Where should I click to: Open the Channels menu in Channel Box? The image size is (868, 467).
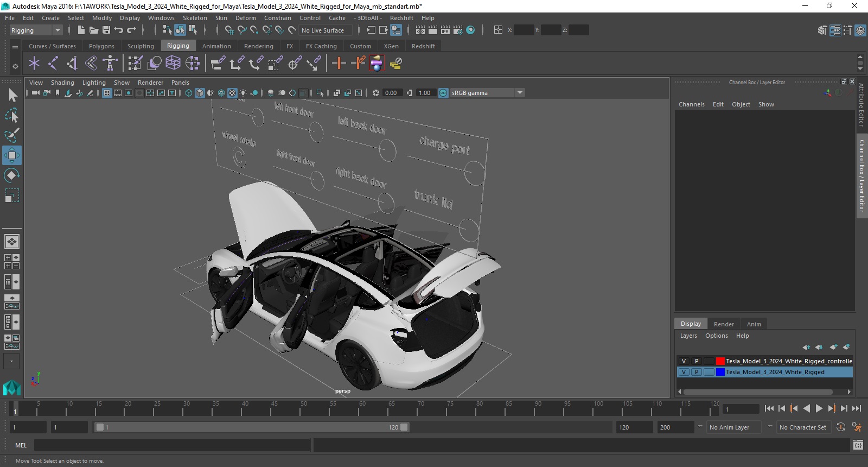691,104
